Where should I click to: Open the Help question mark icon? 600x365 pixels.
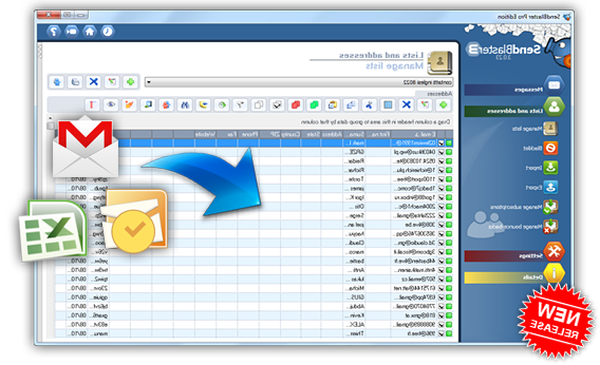pos(54,31)
